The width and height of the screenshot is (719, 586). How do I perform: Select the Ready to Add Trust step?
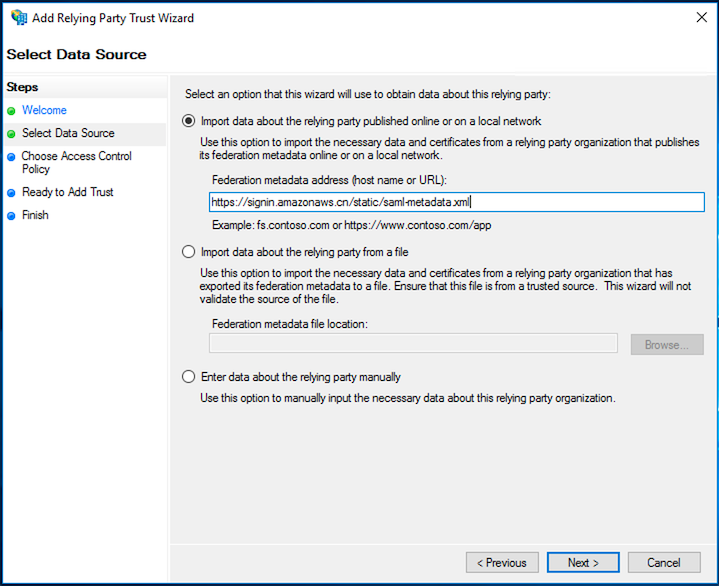tap(67, 192)
